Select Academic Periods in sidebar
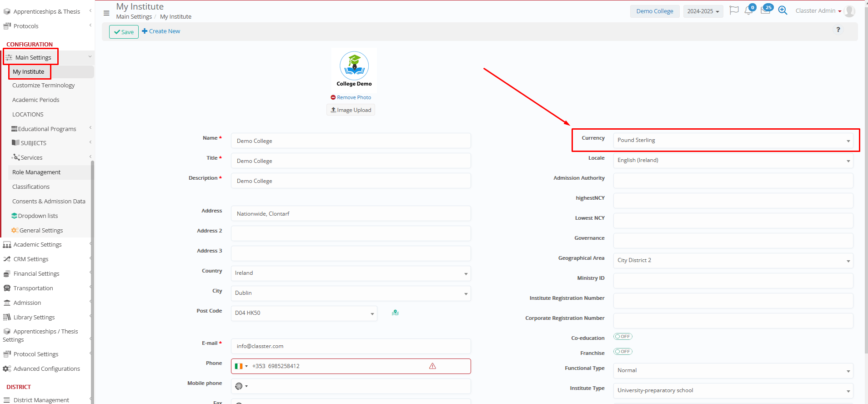 [x=36, y=100]
